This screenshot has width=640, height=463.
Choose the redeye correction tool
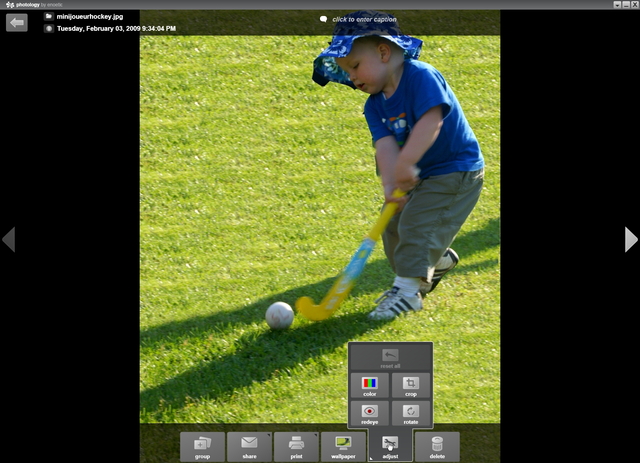click(x=370, y=413)
